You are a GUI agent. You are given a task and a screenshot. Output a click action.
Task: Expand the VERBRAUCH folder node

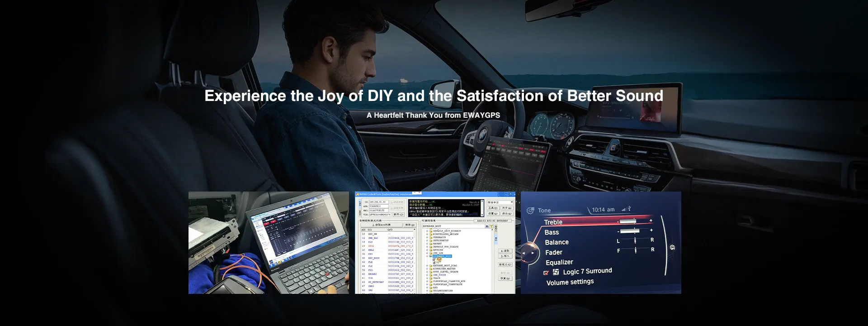point(427,237)
